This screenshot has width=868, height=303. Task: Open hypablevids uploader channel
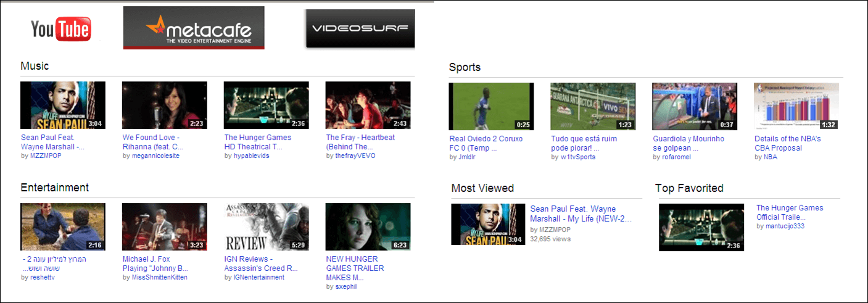pos(252,156)
